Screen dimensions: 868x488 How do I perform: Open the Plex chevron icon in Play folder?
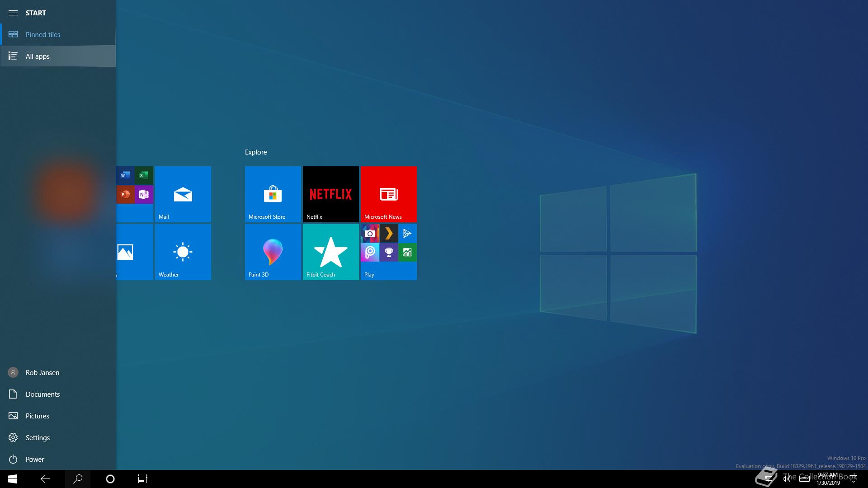coord(389,233)
